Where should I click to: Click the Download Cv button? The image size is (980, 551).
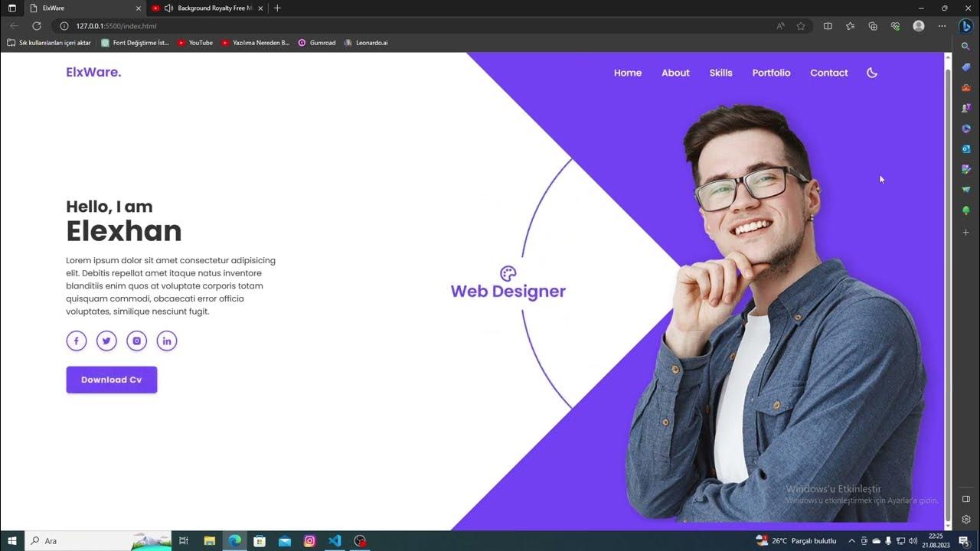click(x=112, y=380)
